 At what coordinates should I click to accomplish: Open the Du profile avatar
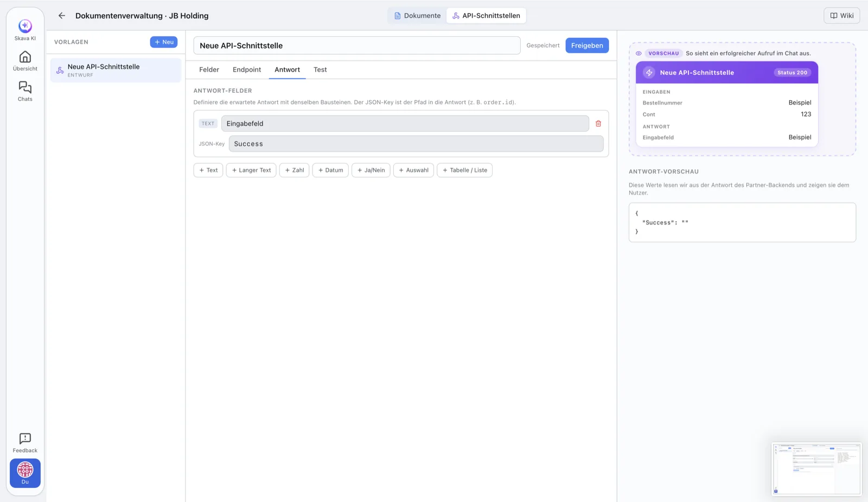(x=25, y=473)
